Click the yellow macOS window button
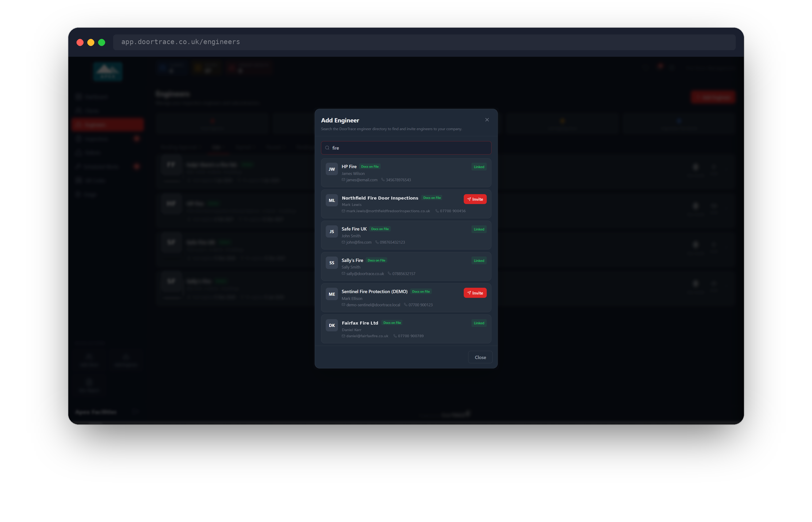 coord(91,42)
